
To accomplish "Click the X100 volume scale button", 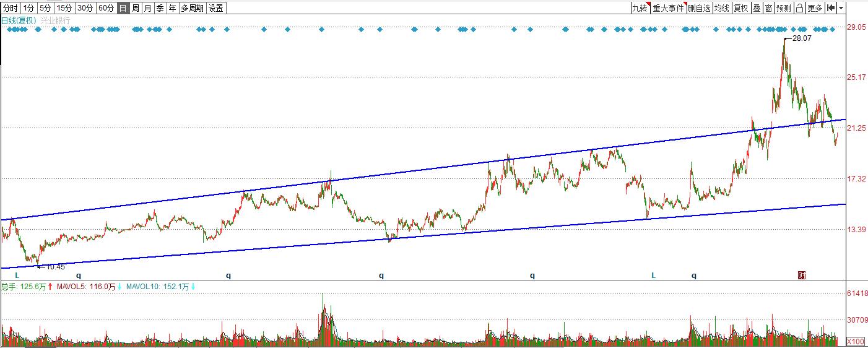I will [x=856, y=341].
